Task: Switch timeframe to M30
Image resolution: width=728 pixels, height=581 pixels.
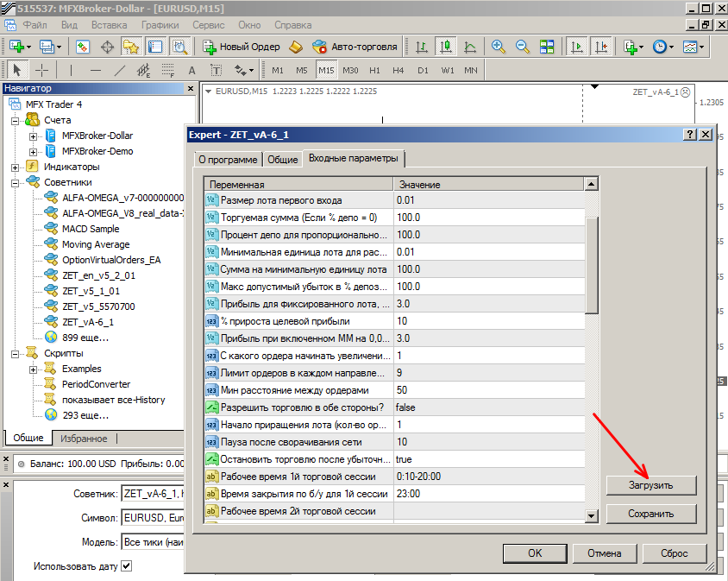Action: pyautogui.click(x=350, y=70)
